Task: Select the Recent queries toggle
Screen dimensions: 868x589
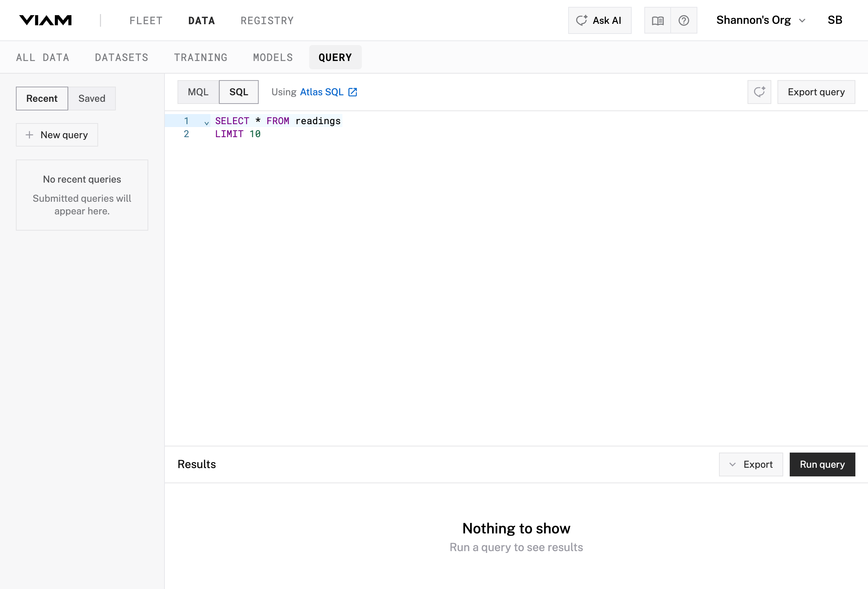Action: [x=42, y=99]
